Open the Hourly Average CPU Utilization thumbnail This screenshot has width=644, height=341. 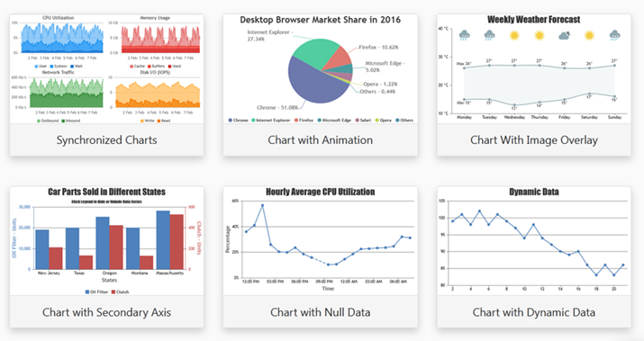[321, 241]
